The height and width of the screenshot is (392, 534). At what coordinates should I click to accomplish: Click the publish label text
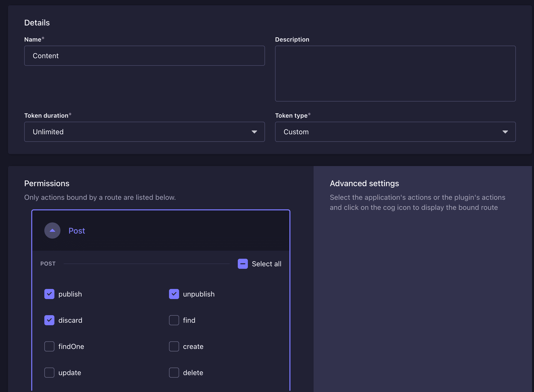tap(70, 294)
